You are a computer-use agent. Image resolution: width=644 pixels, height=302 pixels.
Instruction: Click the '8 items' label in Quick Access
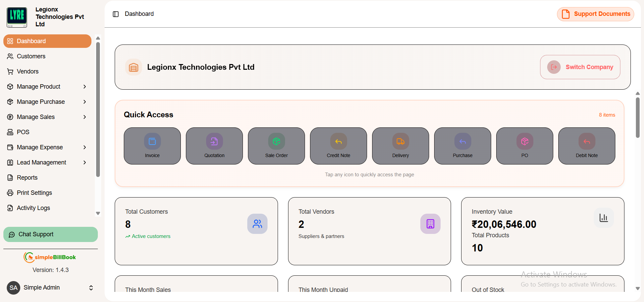point(607,115)
